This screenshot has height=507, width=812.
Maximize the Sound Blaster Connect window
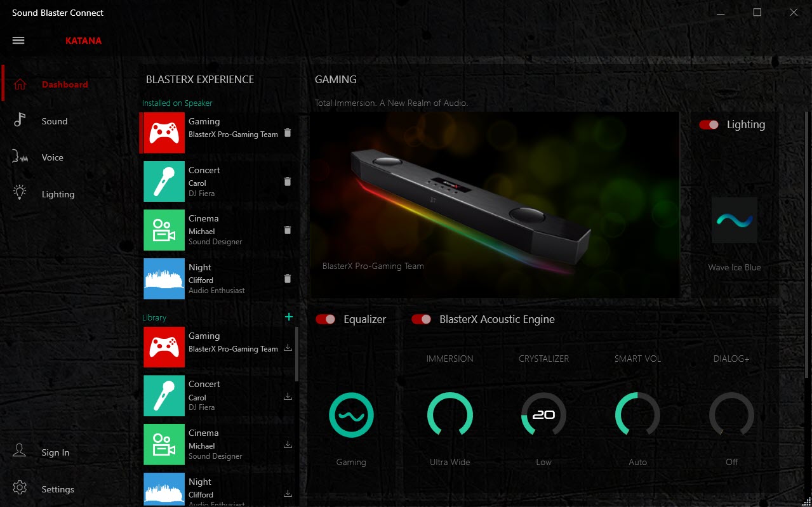tap(757, 12)
